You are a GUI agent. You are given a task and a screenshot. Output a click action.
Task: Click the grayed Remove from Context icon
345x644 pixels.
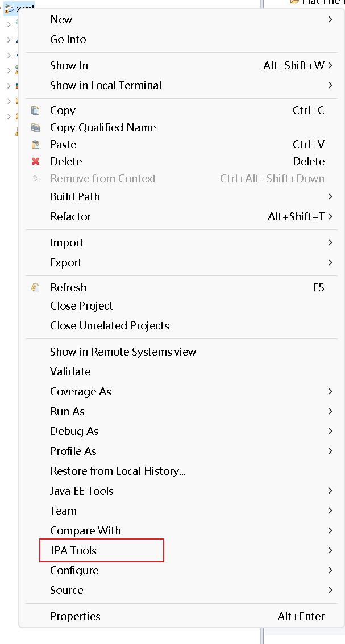pyautogui.click(x=35, y=179)
